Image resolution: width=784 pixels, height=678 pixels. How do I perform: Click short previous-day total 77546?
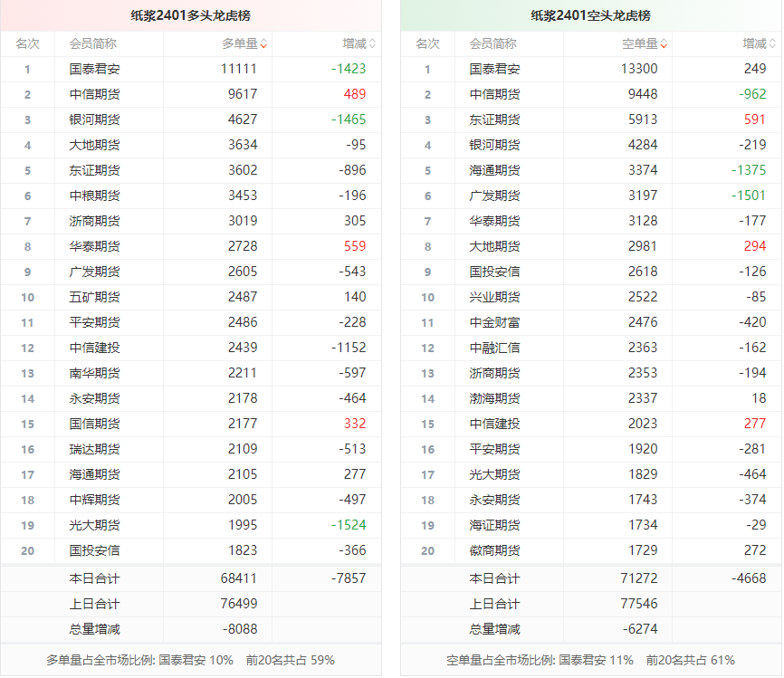pyautogui.click(x=639, y=604)
